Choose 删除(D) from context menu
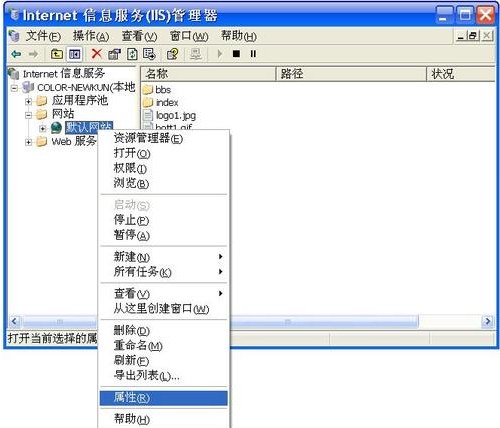Viewport: 500px width, 428px height. click(x=164, y=330)
